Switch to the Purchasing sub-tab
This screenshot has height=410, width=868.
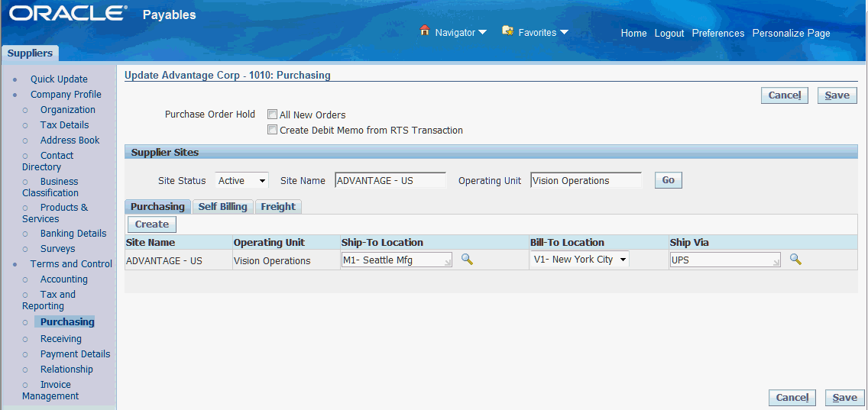157,206
